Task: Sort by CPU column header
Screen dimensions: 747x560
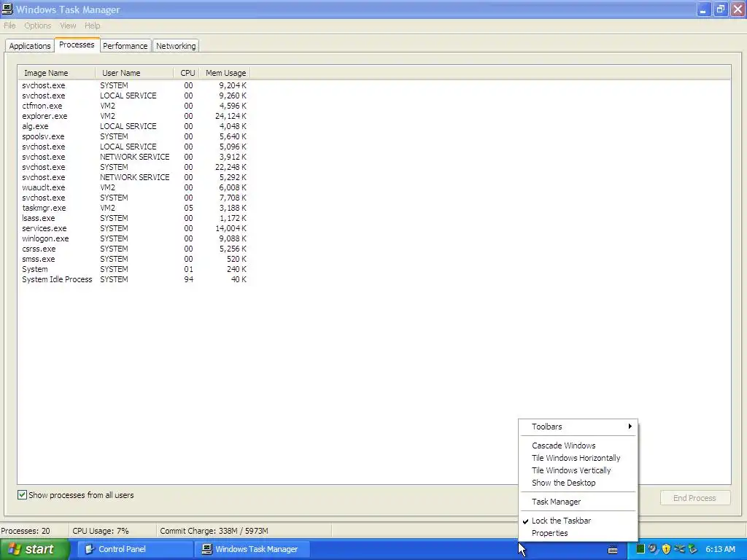Action: tap(187, 73)
